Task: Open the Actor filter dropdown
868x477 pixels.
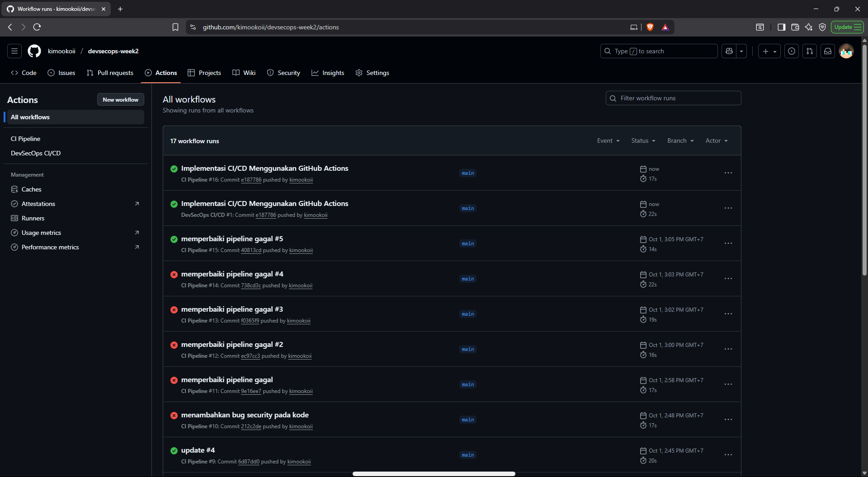Action: (x=716, y=141)
